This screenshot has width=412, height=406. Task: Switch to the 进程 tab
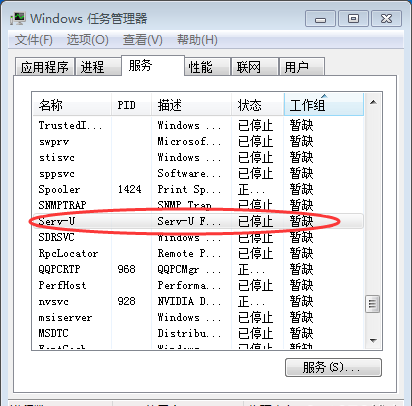[98, 67]
